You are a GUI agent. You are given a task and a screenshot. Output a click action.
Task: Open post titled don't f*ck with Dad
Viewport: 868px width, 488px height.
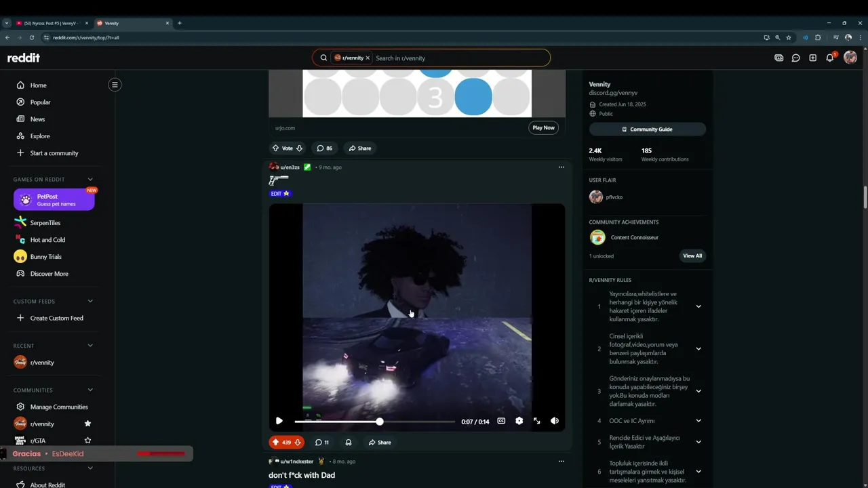tap(302, 475)
